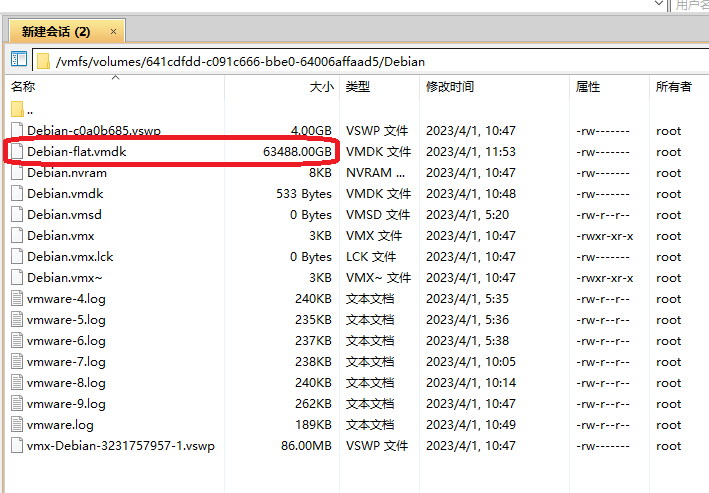Image resolution: width=709 pixels, height=493 pixels.
Task: Click the 2023/4/1, 10:49 modified time
Action: [470, 425]
